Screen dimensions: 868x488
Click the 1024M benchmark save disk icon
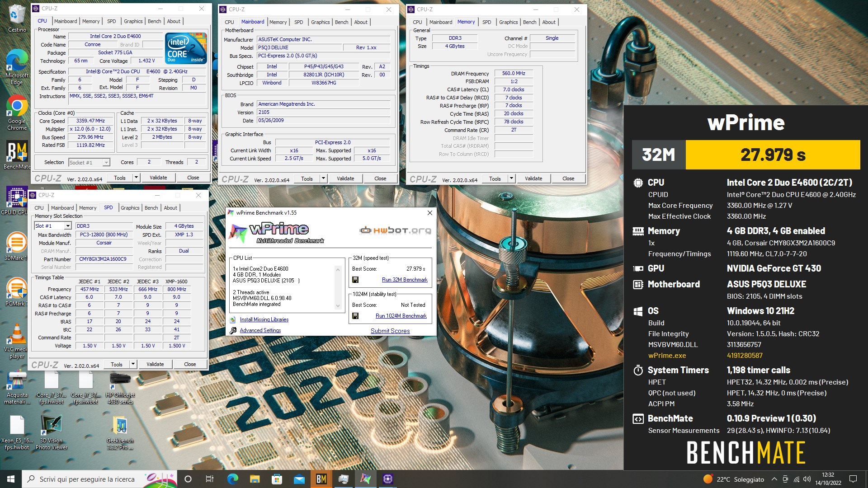tap(355, 316)
